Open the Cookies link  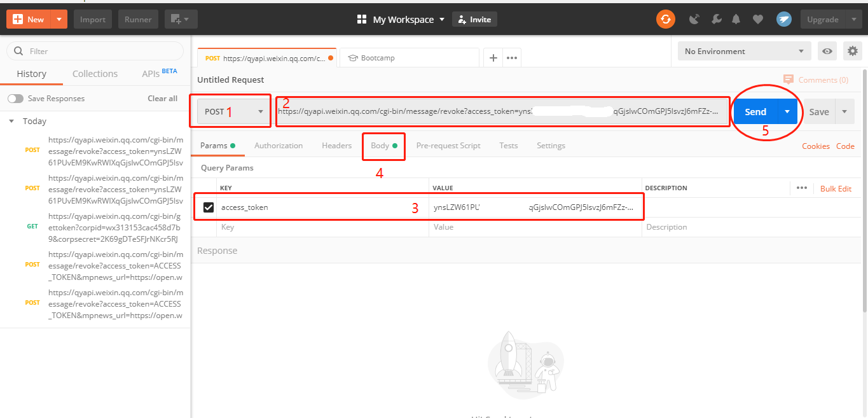click(816, 146)
